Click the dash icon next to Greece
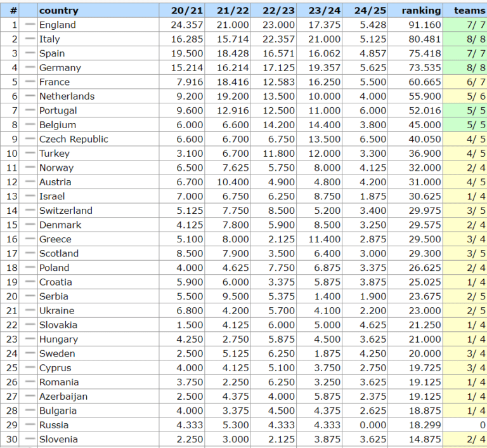The height and width of the screenshot is (448, 487). point(29,239)
